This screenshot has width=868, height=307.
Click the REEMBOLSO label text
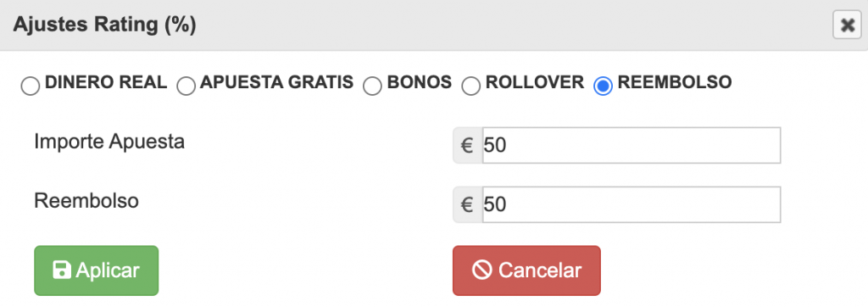pos(675,82)
